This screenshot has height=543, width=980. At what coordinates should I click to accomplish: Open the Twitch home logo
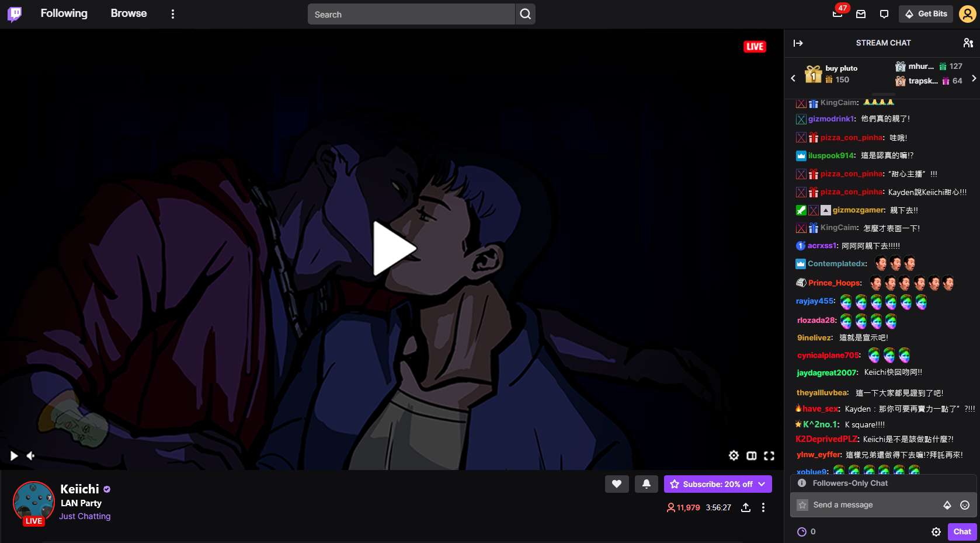point(15,14)
